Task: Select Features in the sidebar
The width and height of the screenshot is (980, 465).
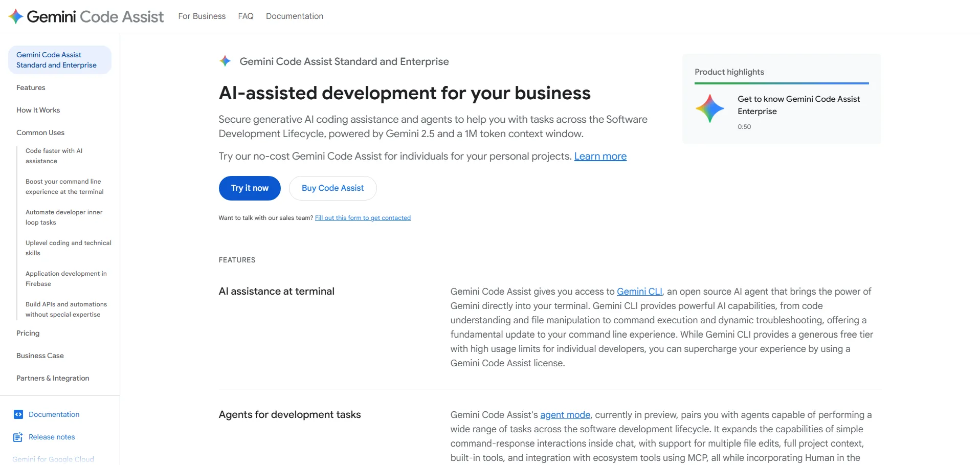Action: [31, 87]
